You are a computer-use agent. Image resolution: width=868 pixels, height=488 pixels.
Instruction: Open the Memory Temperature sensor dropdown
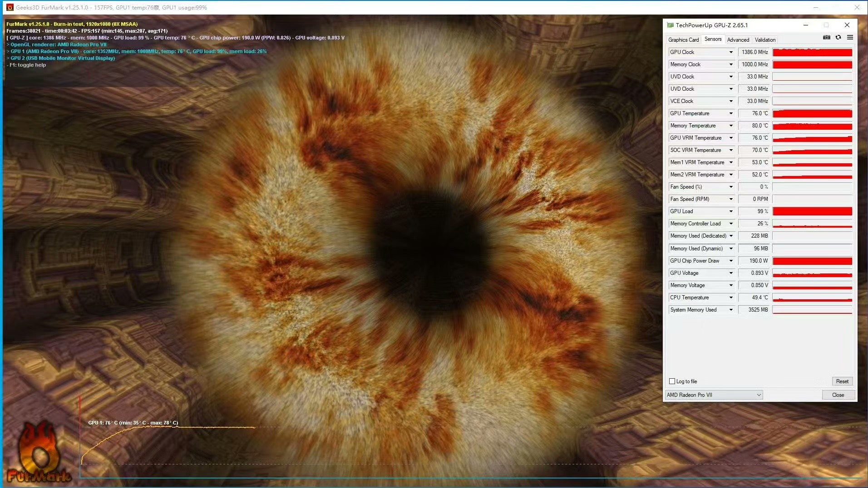pos(731,126)
